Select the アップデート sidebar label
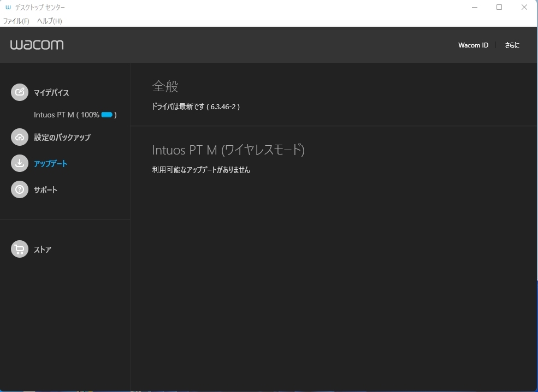The height and width of the screenshot is (392, 538). pos(50,164)
